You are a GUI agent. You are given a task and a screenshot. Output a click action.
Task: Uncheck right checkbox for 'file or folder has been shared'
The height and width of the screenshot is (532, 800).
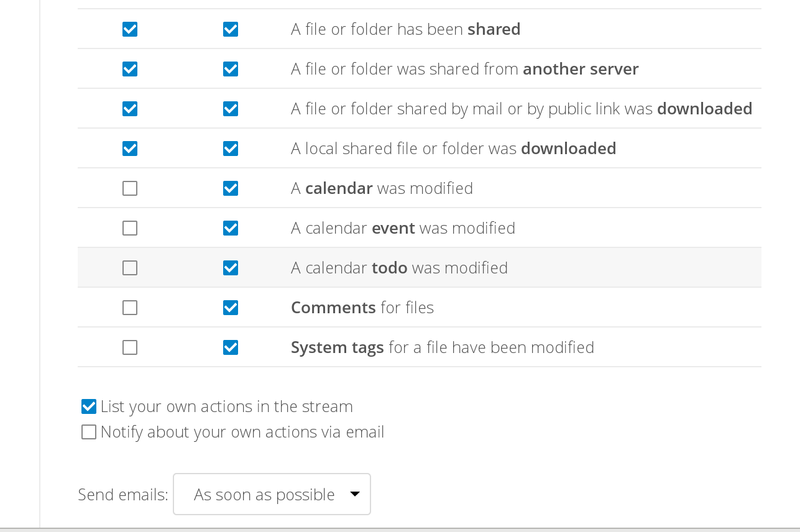231,29
